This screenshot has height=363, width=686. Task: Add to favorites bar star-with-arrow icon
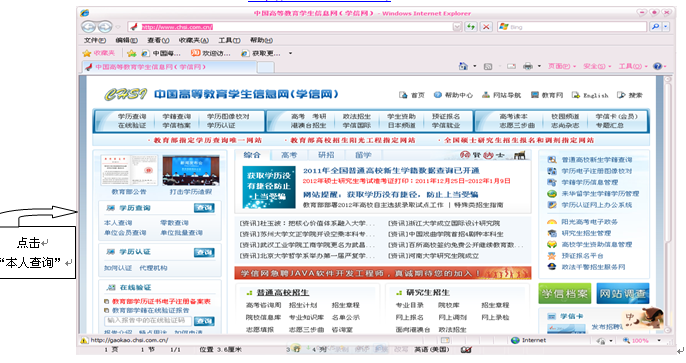(131, 53)
